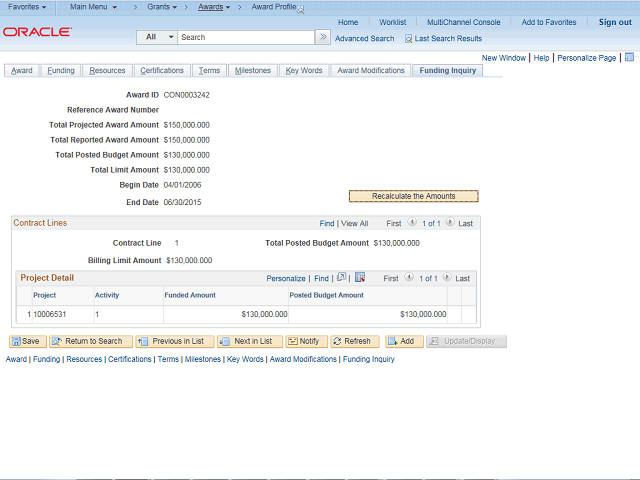
Task: Sort by the Project column header
Action: 44,295
